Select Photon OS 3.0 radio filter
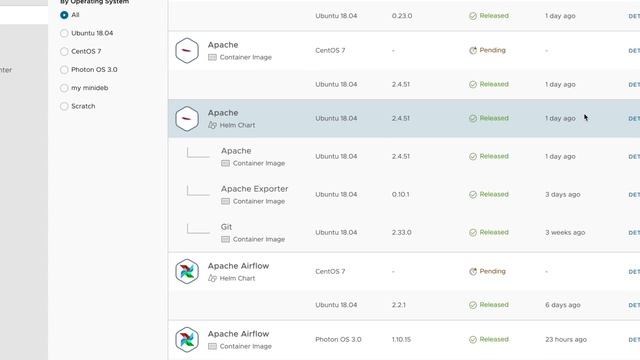640x360 pixels. (64, 70)
